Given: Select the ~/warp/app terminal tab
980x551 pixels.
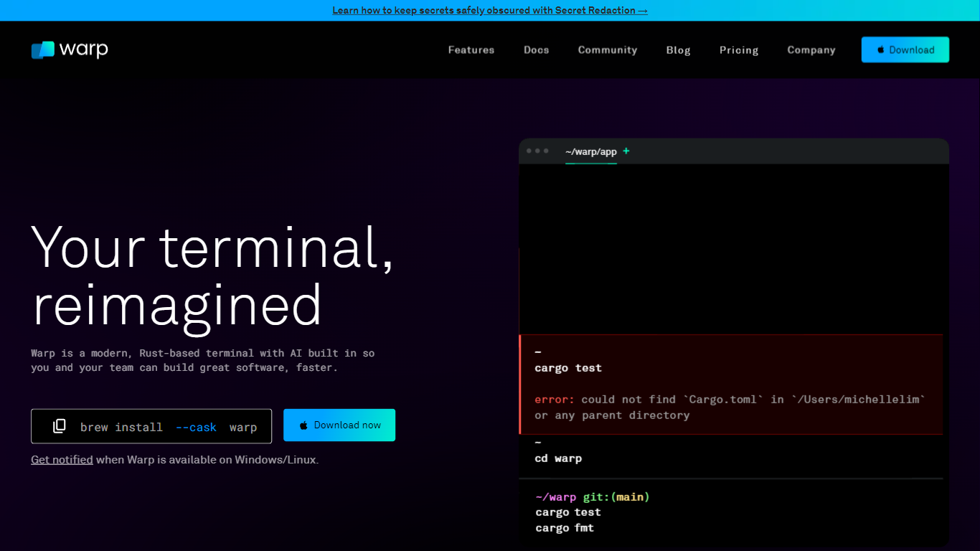Looking at the screenshot, I should click(590, 152).
